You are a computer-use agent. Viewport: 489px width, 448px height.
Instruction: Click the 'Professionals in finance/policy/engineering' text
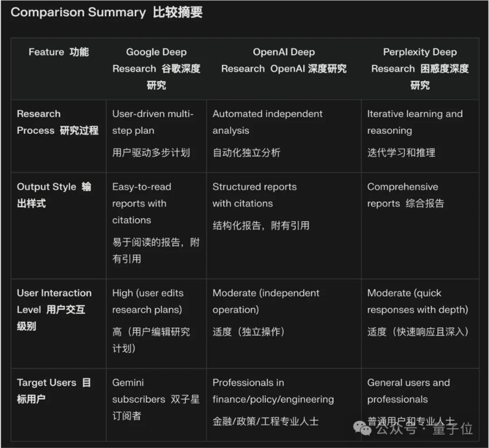pos(273,391)
